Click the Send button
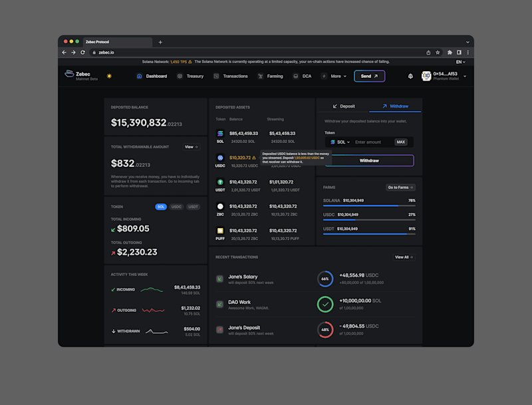Screen dimensions: 532x405 [x=370, y=76]
